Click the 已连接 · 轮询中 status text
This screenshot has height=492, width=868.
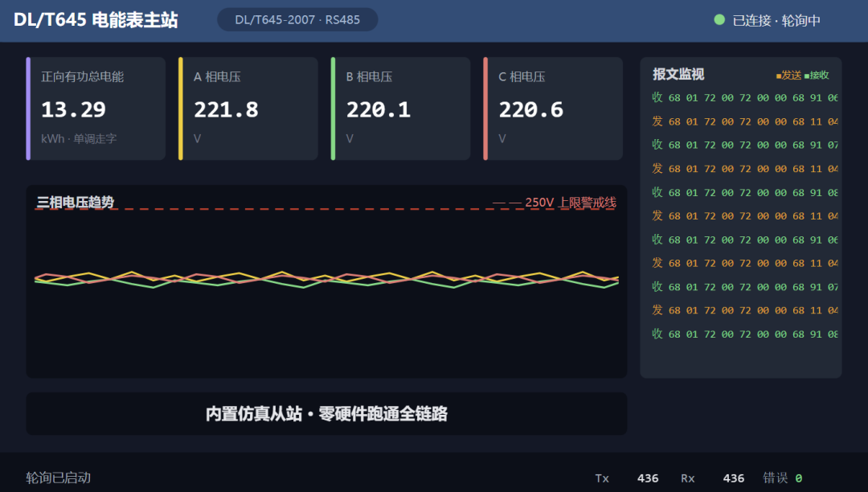tap(776, 20)
